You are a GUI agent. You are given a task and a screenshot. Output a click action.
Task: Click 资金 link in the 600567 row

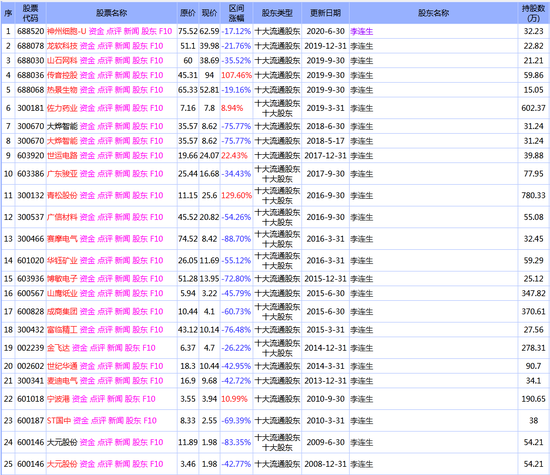pyautogui.click(x=87, y=294)
